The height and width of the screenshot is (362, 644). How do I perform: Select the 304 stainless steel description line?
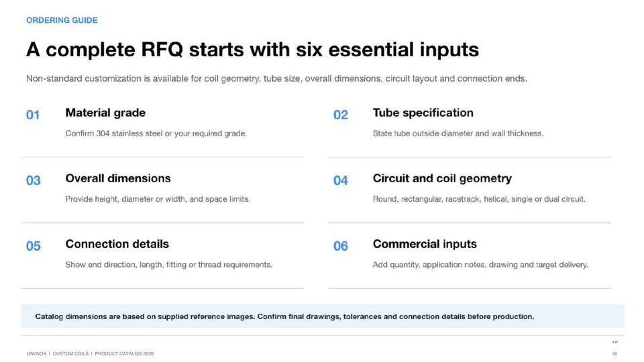(x=156, y=133)
